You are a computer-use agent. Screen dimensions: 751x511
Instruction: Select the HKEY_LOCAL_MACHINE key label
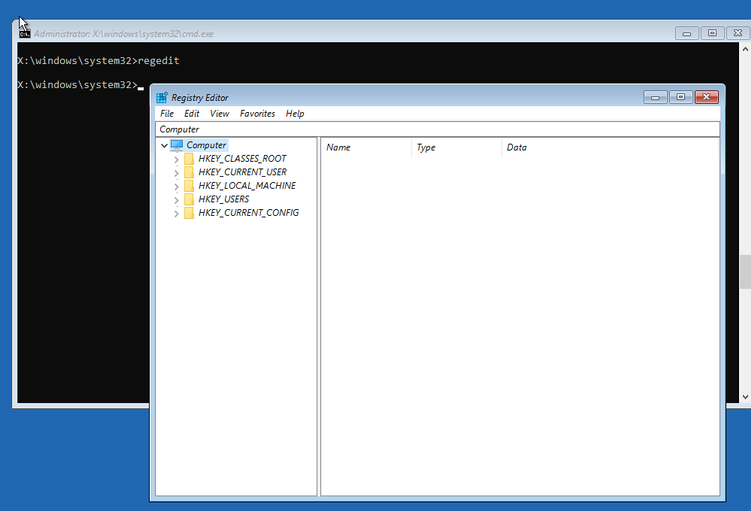247,185
